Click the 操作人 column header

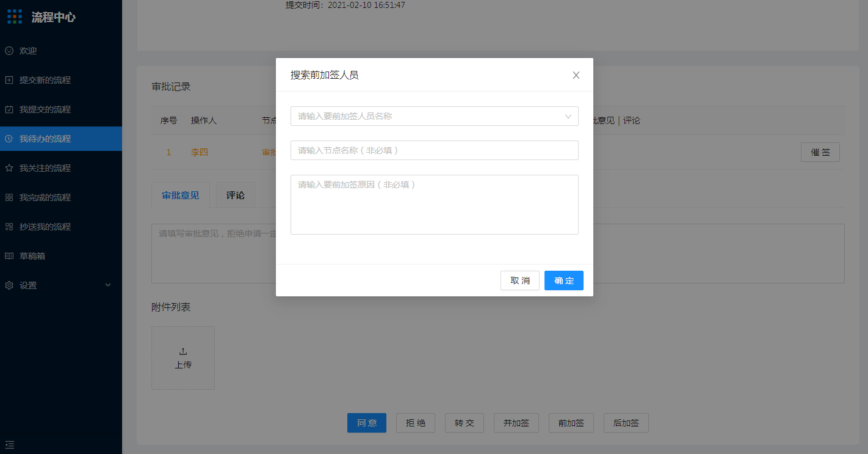click(204, 120)
